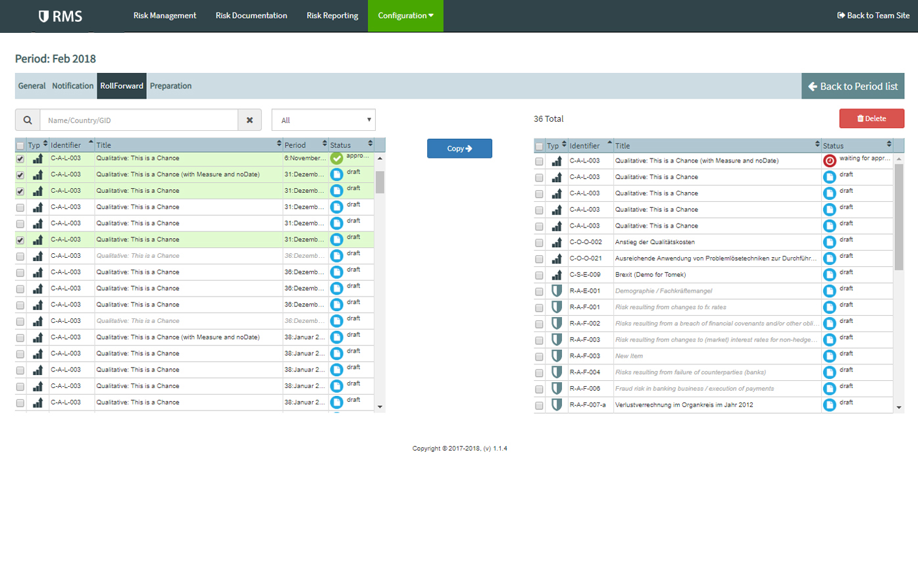Screen dimensions: 918x588
Task: Go Back to Period list
Action: (853, 86)
